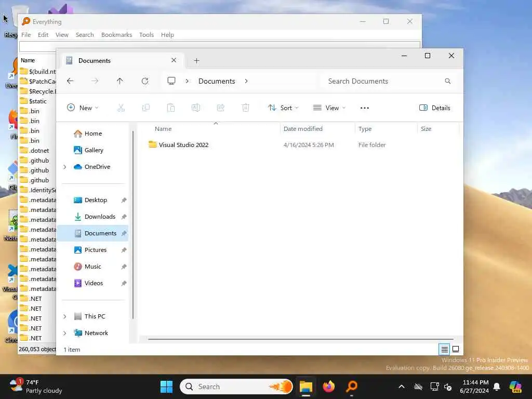This screenshot has width=532, height=399.
Task: Launch Firefox from the taskbar
Action: (329, 387)
